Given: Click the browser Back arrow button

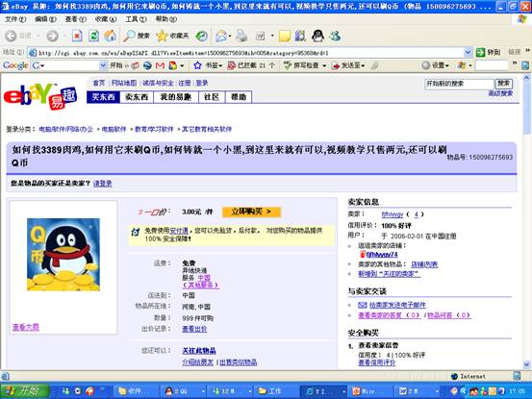Looking at the screenshot, I should pyautogui.click(x=11, y=36).
